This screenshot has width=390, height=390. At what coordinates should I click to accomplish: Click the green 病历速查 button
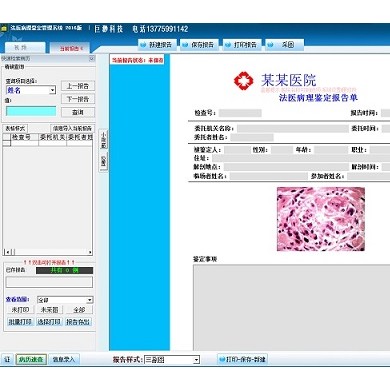point(31,359)
